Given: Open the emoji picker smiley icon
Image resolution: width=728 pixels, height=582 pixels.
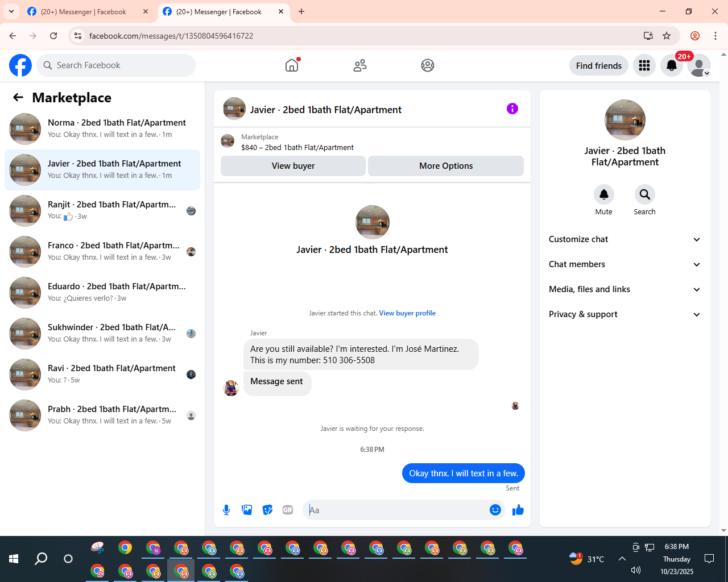Looking at the screenshot, I should pyautogui.click(x=495, y=510).
